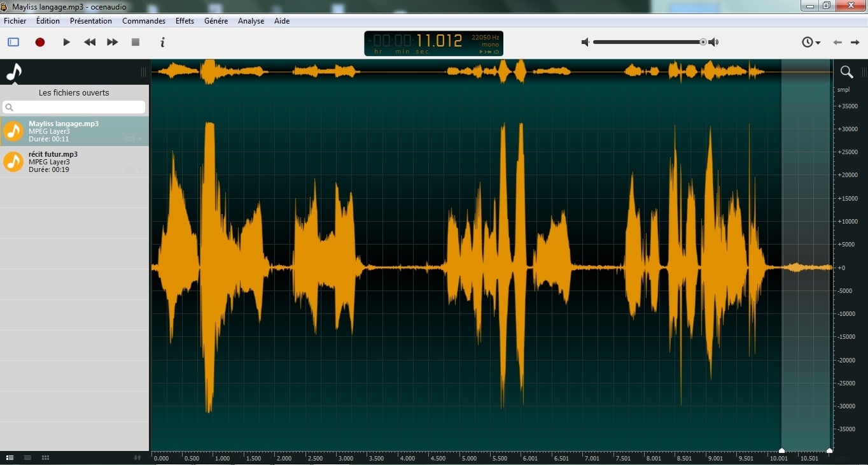868x465 pixels.
Task: Select the magnifier zoom tool panel icon
Action: pyautogui.click(x=847, y=72)
